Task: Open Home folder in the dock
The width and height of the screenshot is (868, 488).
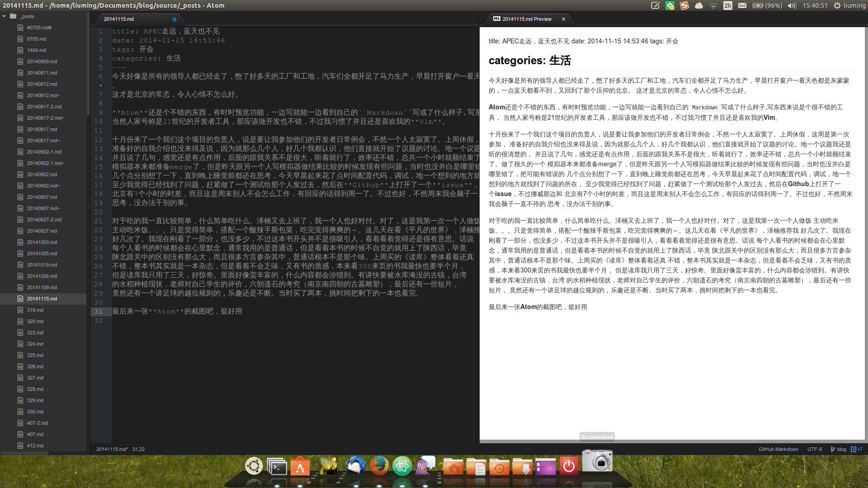Action: [453, 467]
